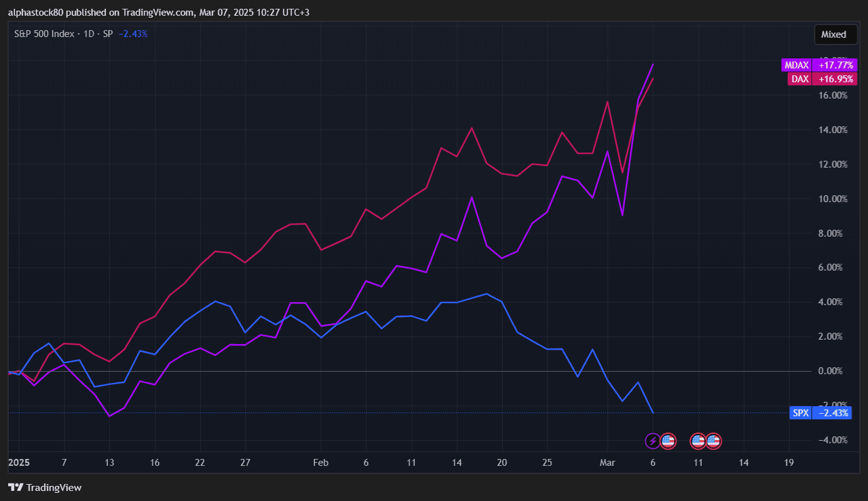Click the Mar marker on the time axis

[x=608, y=463]
